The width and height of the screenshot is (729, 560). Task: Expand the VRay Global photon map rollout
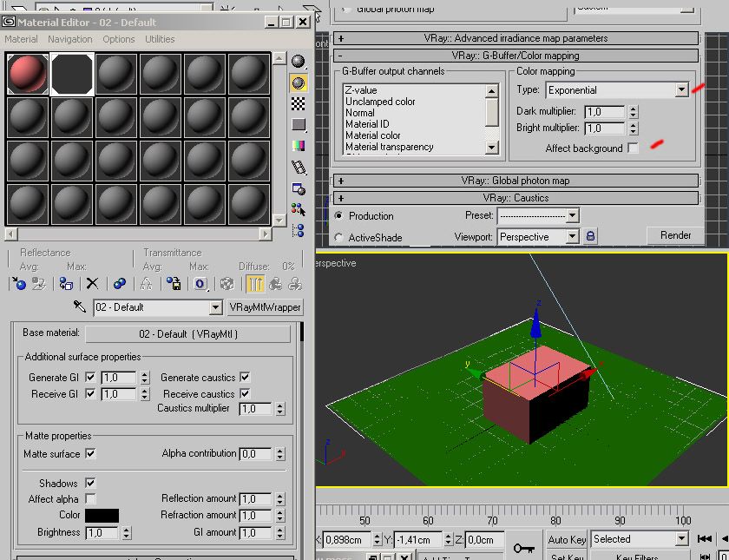(x=516, y=181)
